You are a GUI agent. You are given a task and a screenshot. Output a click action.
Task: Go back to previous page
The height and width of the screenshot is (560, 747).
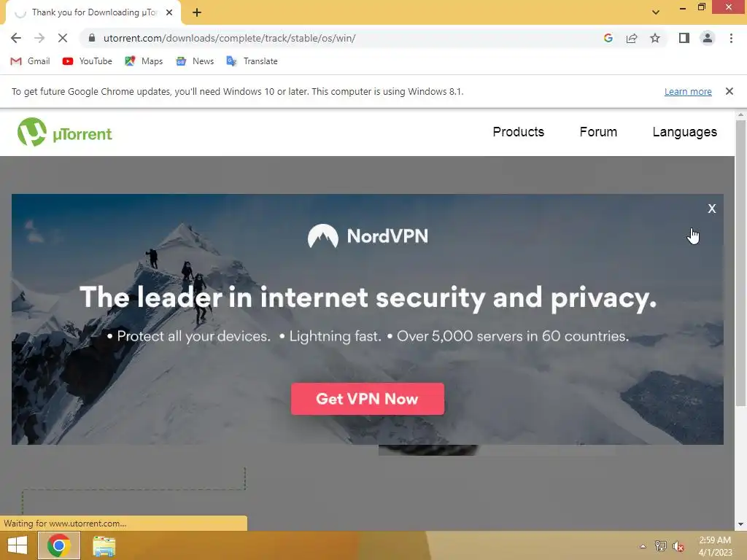16,38
